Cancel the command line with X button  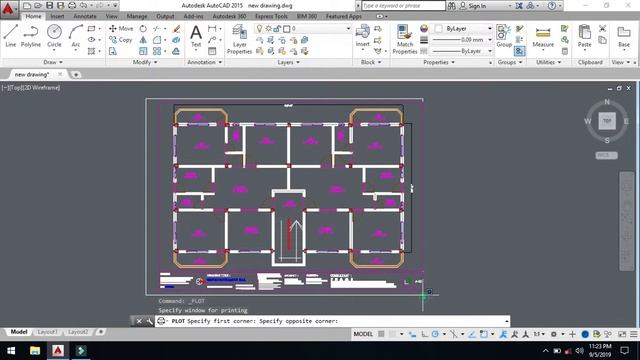[139, 321]
